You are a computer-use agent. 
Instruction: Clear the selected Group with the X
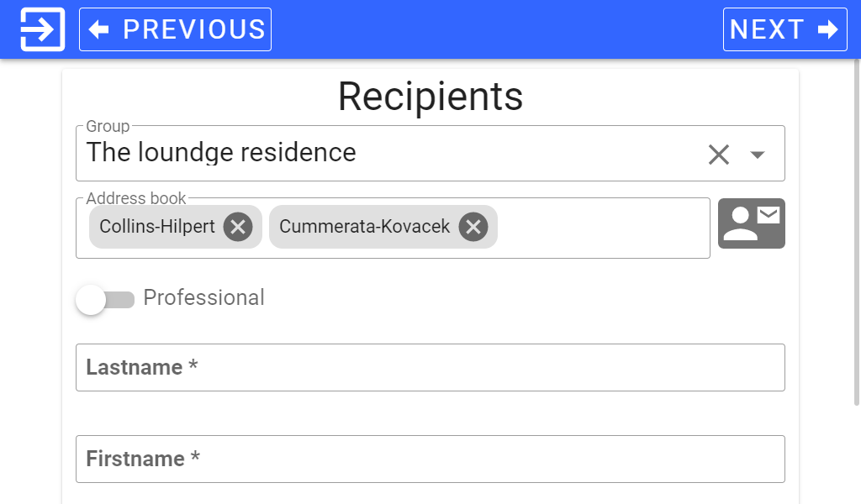[719, 155]
